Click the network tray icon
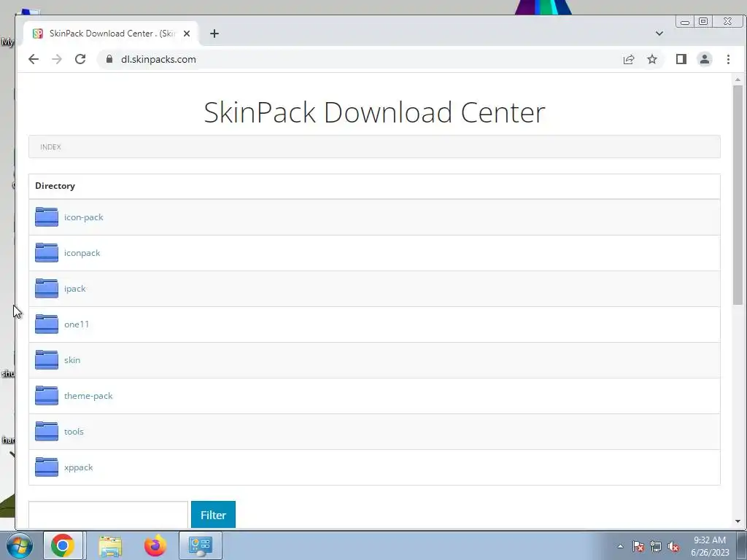 pos(656,546)
